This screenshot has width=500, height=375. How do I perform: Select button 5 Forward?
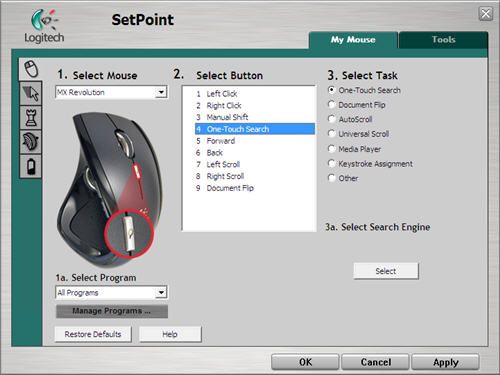point(255,141)
